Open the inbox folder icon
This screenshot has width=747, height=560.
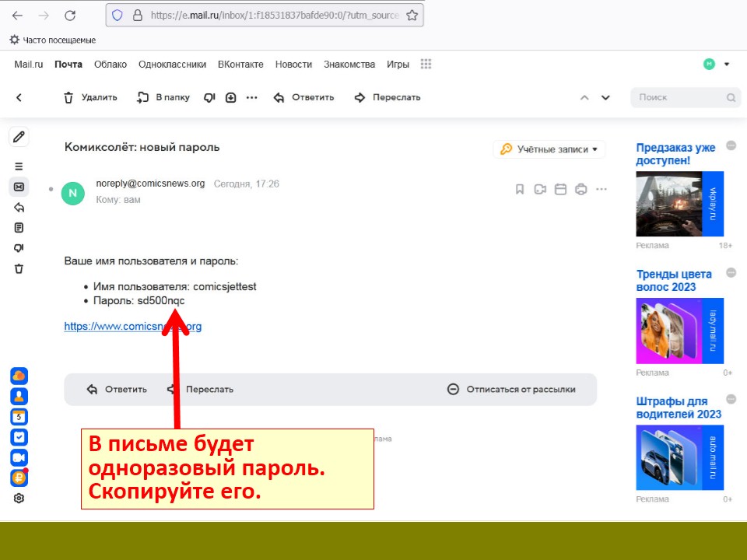pyautogui.click(x=19, y=187)
